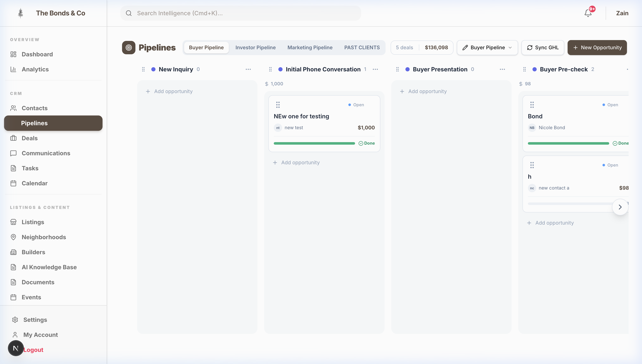Click the Sync GHL button
Image resolution: width=642 pixels, height=364 pixels.
click(543, 48)
